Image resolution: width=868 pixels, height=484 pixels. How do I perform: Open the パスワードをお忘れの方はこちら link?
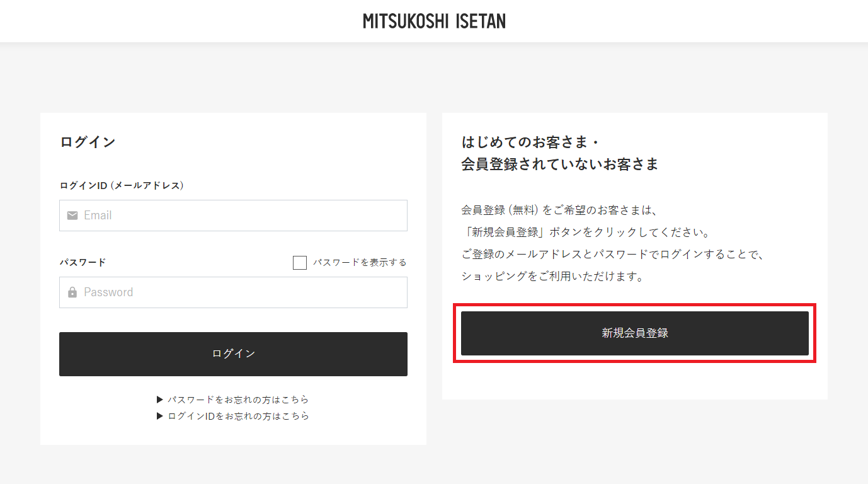coord(238,400)
